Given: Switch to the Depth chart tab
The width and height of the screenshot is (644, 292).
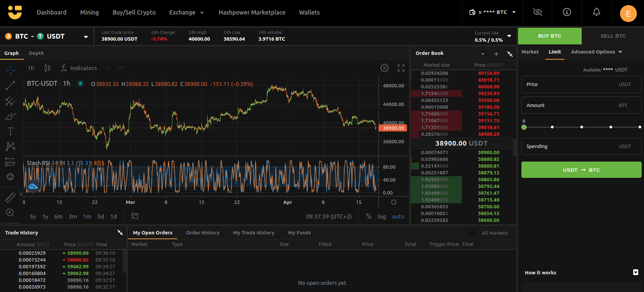Looking at the screenshot, I should pyautogui.click(x=36, y=53).
